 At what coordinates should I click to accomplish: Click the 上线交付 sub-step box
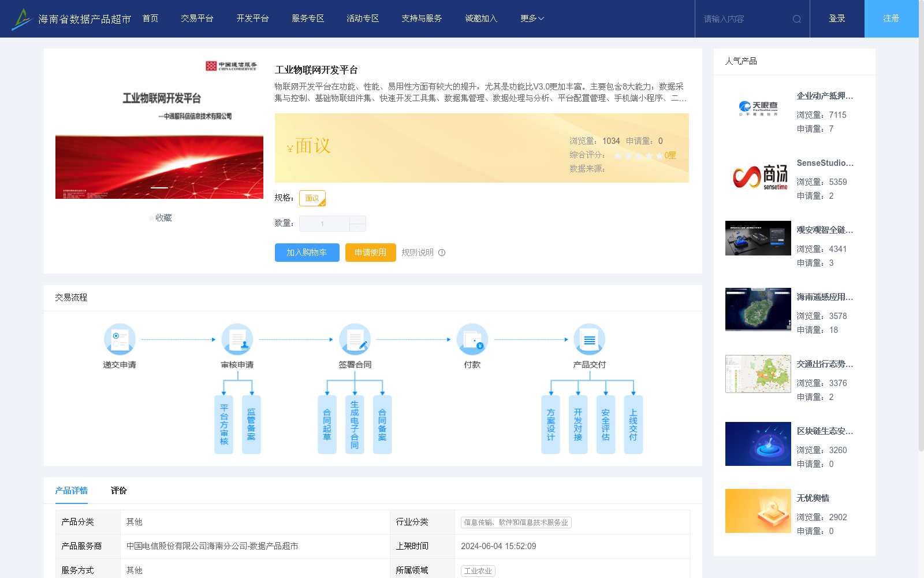634,425
